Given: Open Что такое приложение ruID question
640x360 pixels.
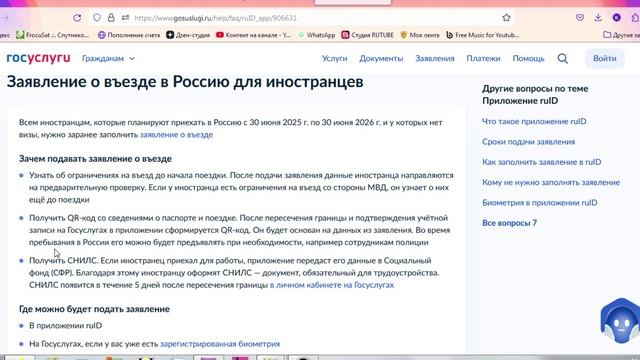Looking at the screenshot, I should (x=534, y=121).
